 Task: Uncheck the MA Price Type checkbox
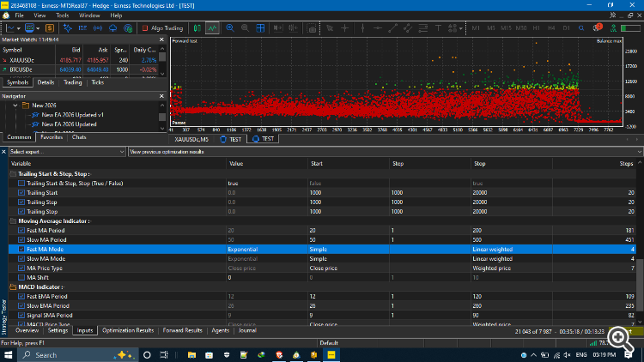21,268
